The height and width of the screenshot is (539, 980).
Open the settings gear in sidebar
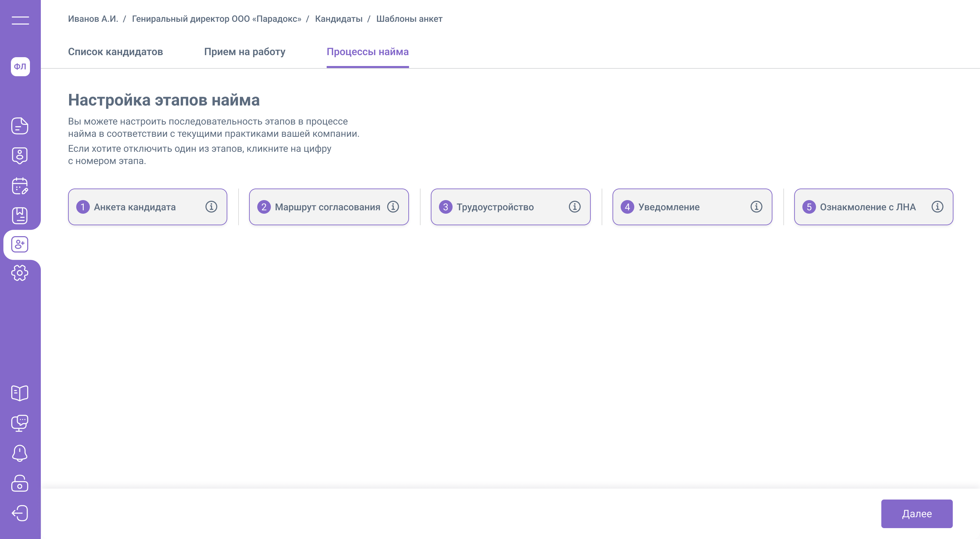20,273
